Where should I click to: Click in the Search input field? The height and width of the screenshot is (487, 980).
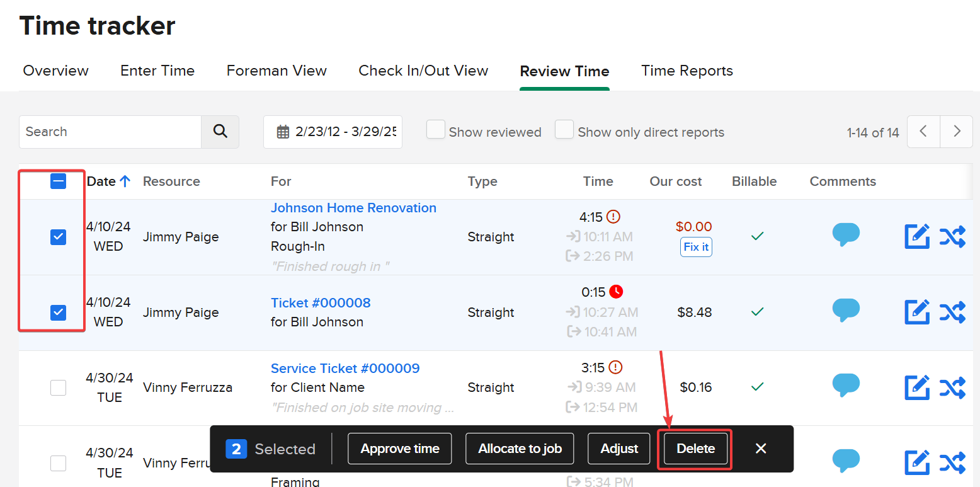coord(110,132)
